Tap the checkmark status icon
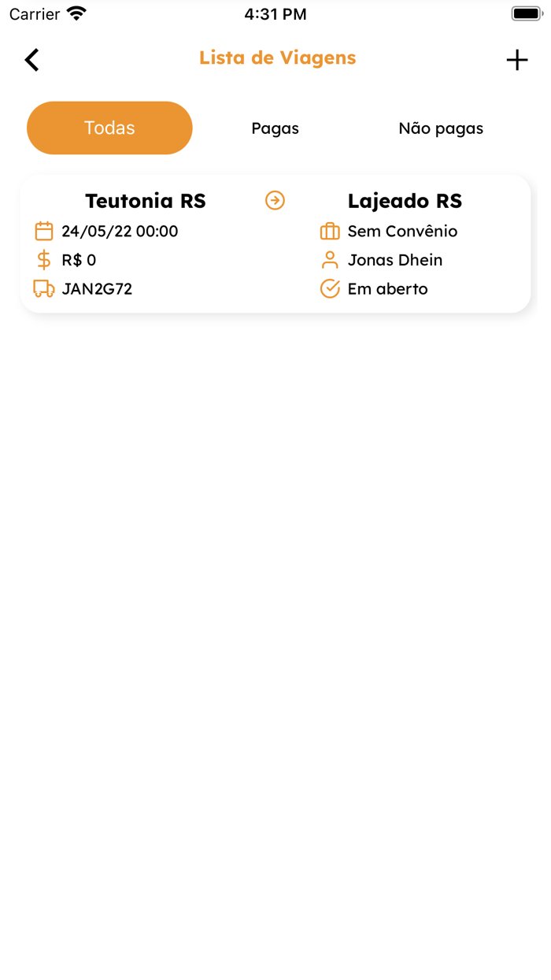Viewport: 551px width, 980px height. [330, 289]
